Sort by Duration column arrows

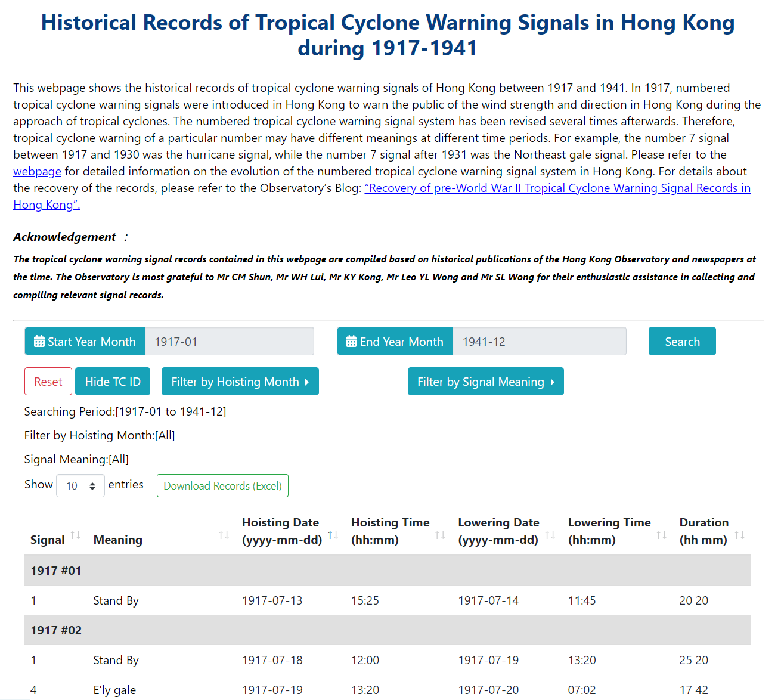[x=740, y=535]
